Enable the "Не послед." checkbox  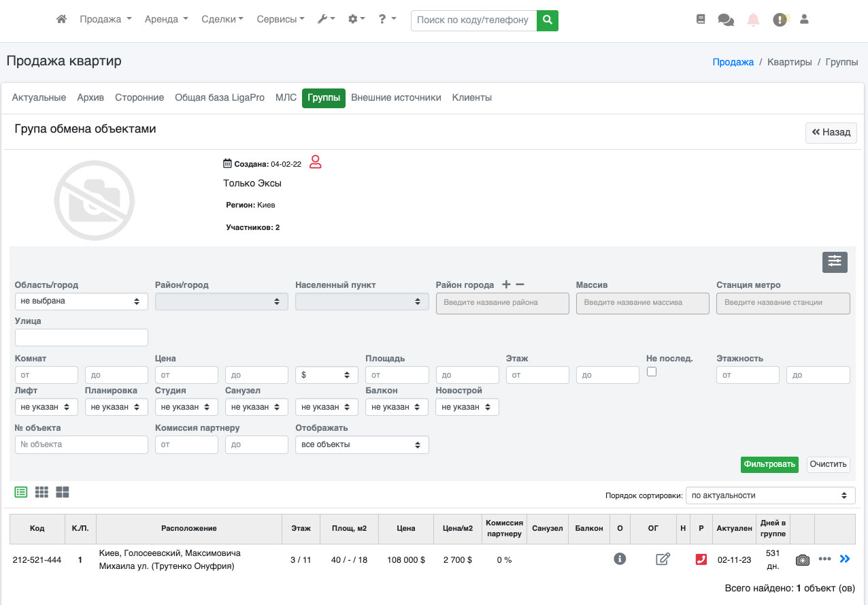(652, 372)
